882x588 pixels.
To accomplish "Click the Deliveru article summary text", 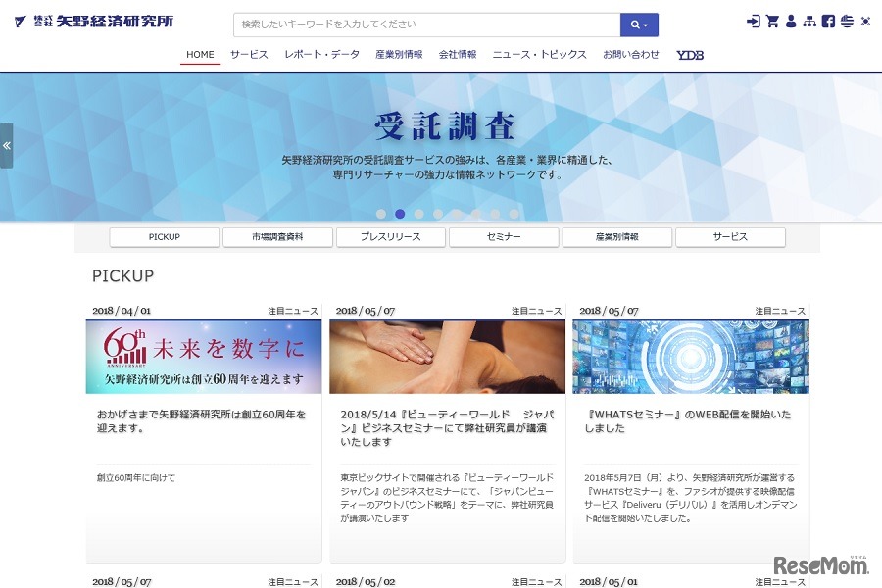I will 690,498.
